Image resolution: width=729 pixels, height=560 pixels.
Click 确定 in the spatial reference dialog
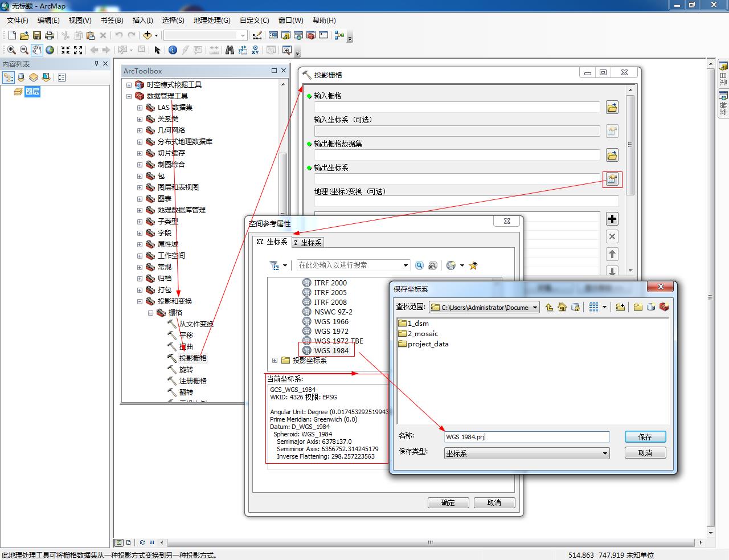click(x=448, y=502)
